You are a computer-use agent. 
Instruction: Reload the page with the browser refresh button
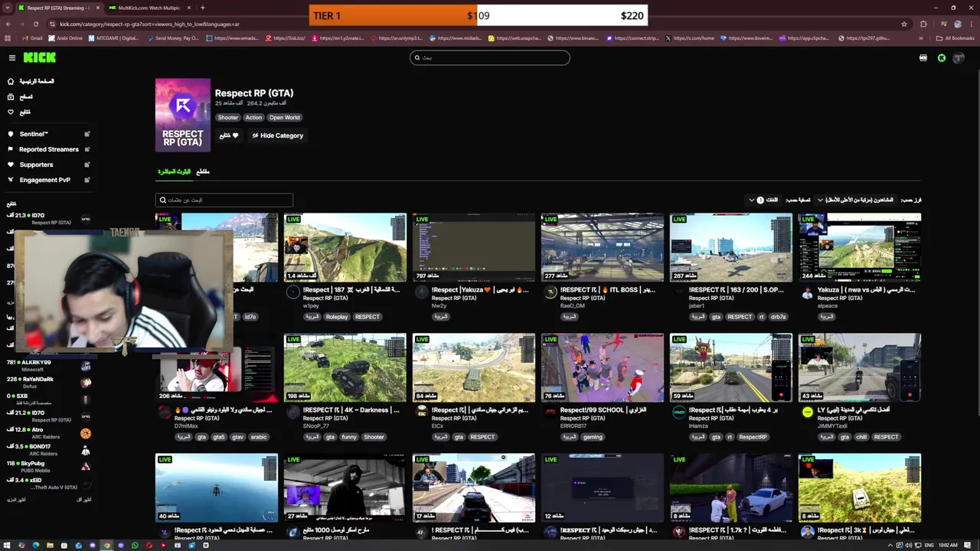35,24
